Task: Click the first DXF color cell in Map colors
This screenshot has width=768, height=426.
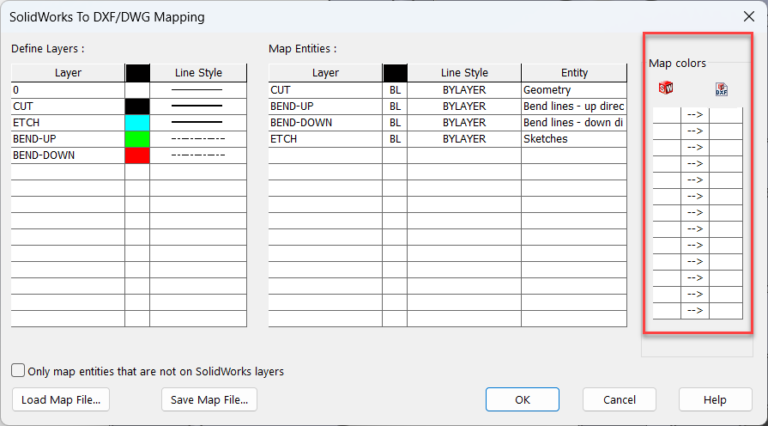Action: click(726, 115)
